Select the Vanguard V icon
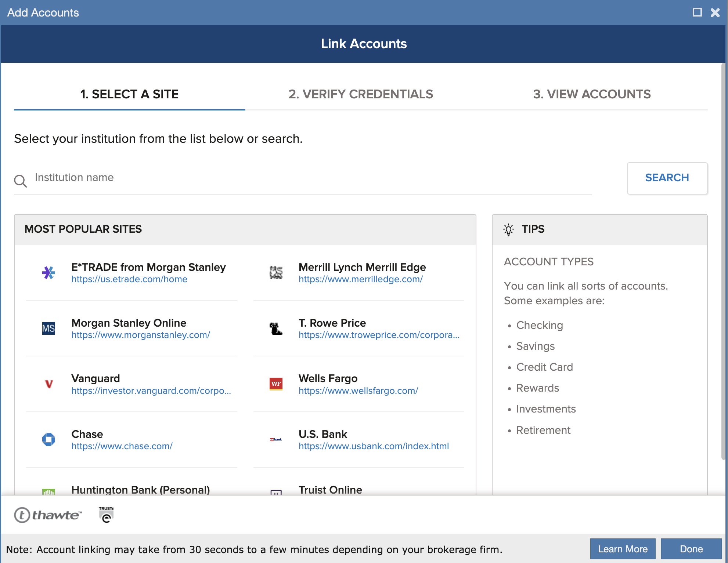 click(x=49, y=384)
